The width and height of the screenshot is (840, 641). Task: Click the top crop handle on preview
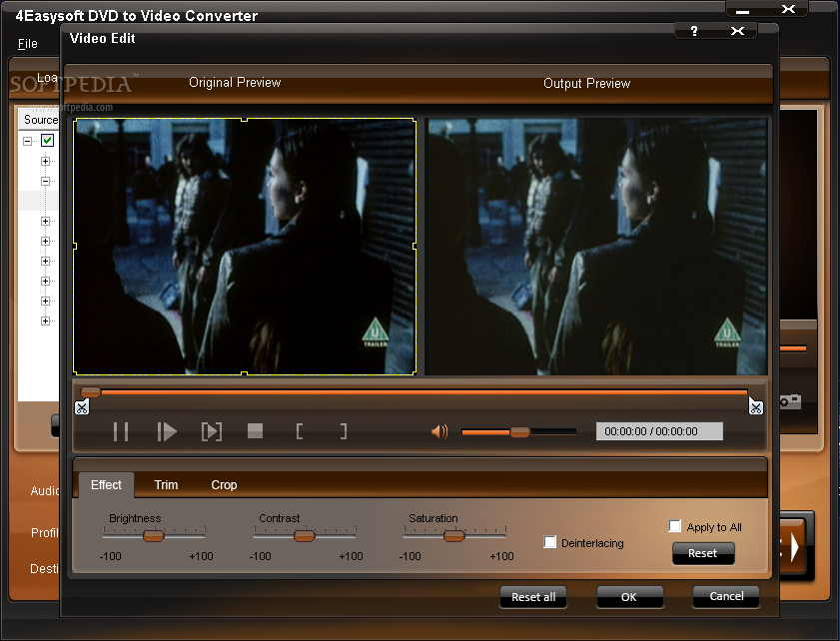245,120
